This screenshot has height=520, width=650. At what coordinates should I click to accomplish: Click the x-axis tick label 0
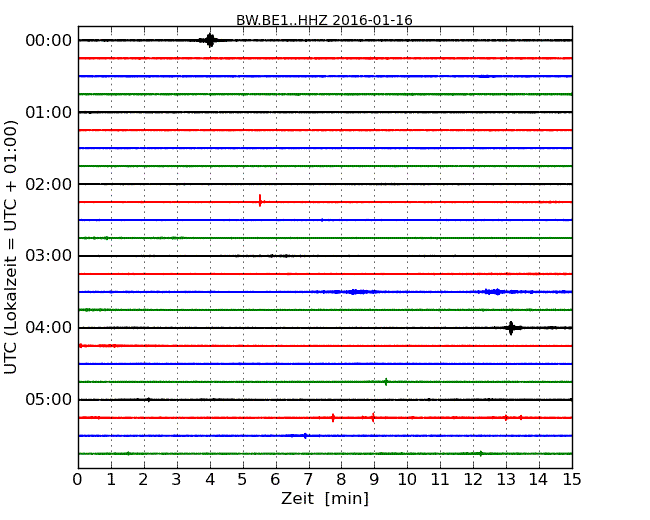pos(78,480)
